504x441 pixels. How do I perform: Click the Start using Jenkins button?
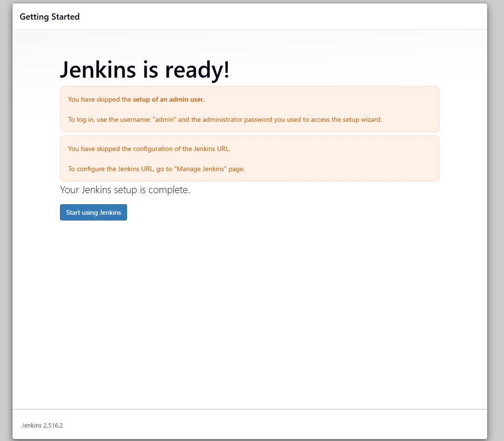pyautogui.click(x=94, y=212)
